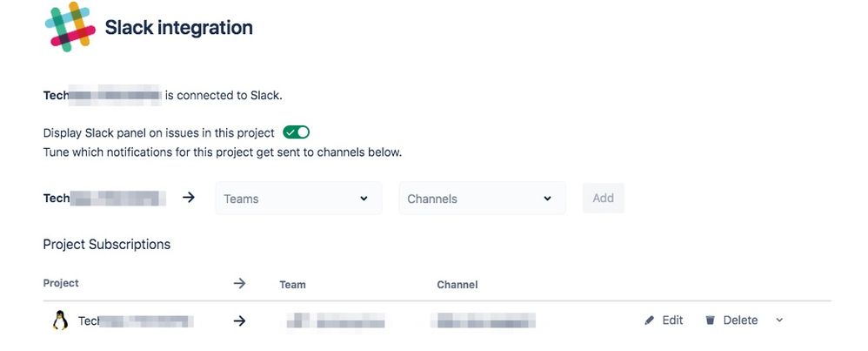This screenshot has width=868, height=351.
Task: Click the blurred channel name in subscription row
Action: pyautogui.click(x=485, y=321)
